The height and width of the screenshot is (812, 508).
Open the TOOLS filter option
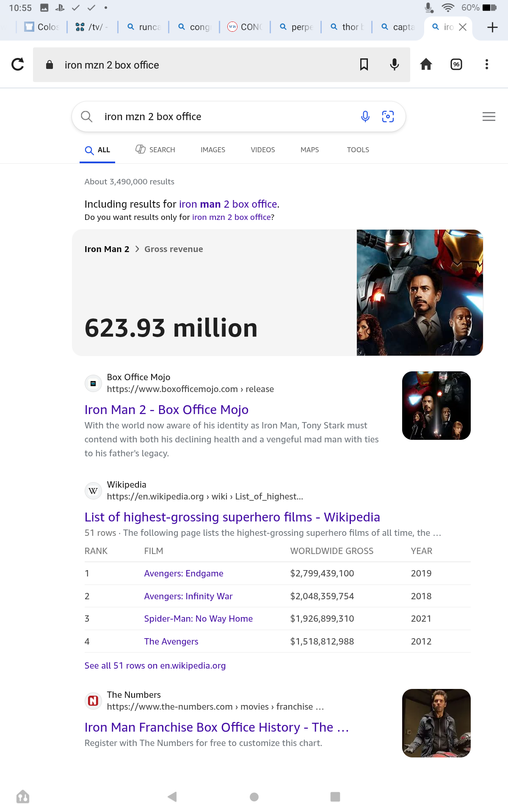point(358,150)
